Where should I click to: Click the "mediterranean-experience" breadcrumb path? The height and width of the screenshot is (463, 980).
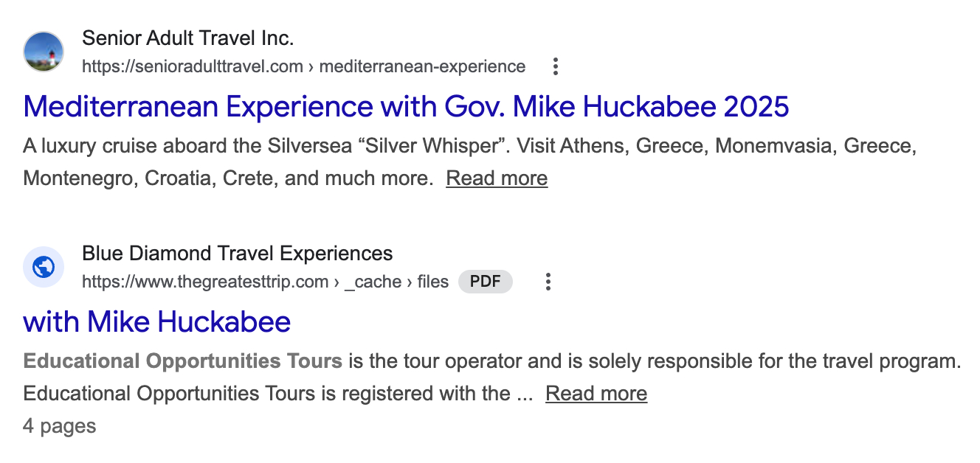tap(422, 67)
